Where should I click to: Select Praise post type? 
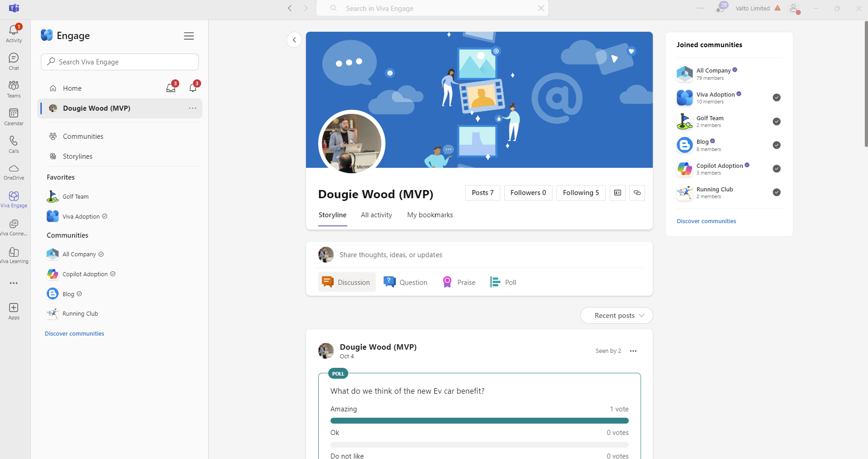click(459, 282)
